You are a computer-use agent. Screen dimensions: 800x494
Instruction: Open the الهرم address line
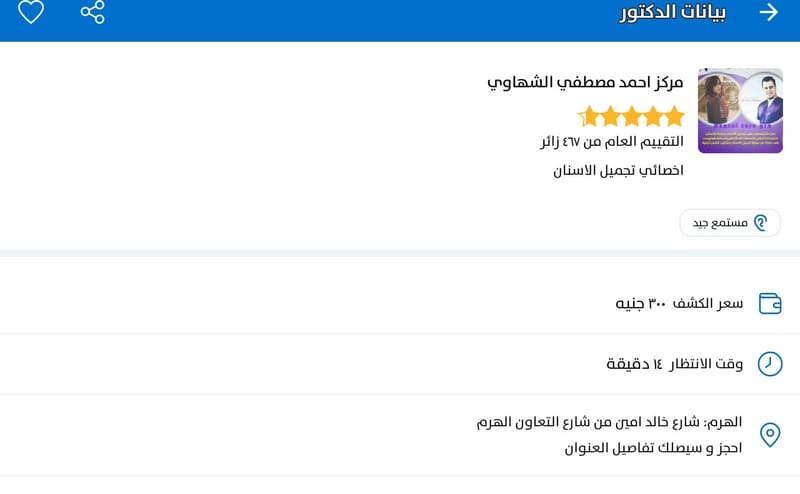[610, 422]
